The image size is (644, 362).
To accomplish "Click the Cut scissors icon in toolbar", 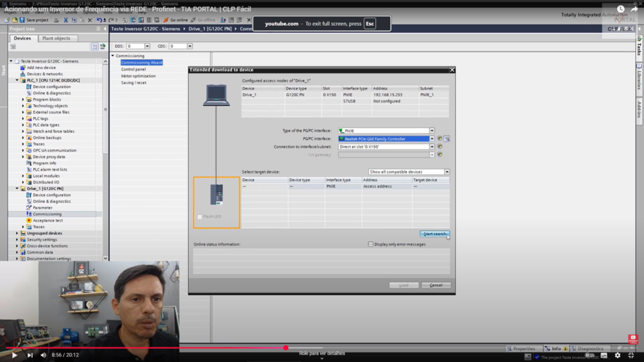I will click(65, 20).
